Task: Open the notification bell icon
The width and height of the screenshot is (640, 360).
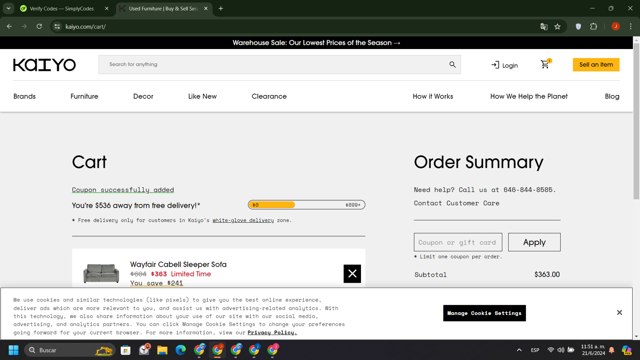Action: click(x=611, y=350)
